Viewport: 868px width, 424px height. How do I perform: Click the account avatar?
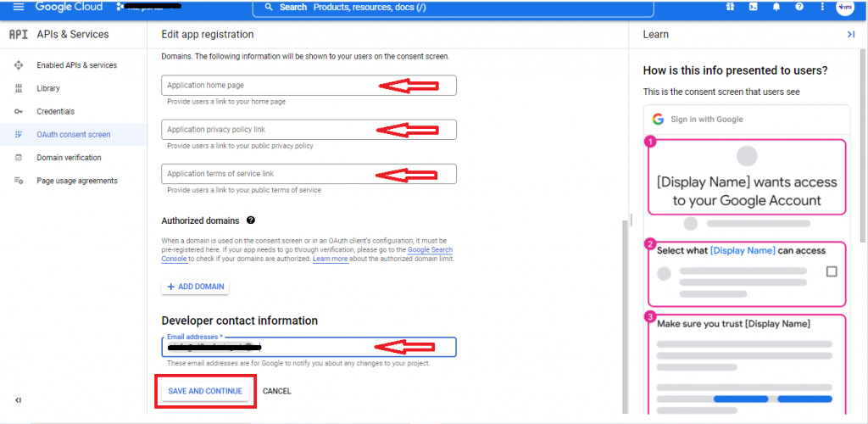pyautogui.click(x=845, y=8)
